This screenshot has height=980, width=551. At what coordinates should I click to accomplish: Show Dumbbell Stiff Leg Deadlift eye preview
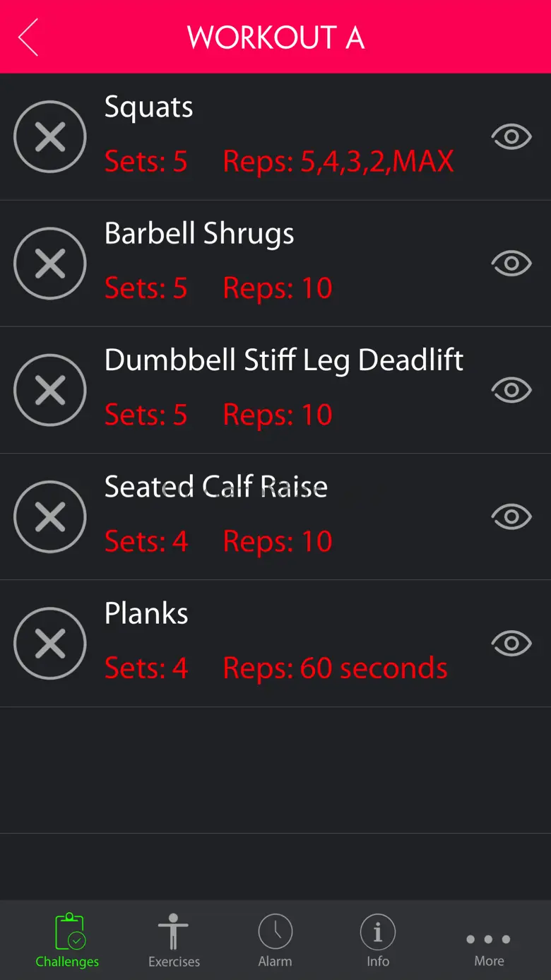click(x=511, y=390)
